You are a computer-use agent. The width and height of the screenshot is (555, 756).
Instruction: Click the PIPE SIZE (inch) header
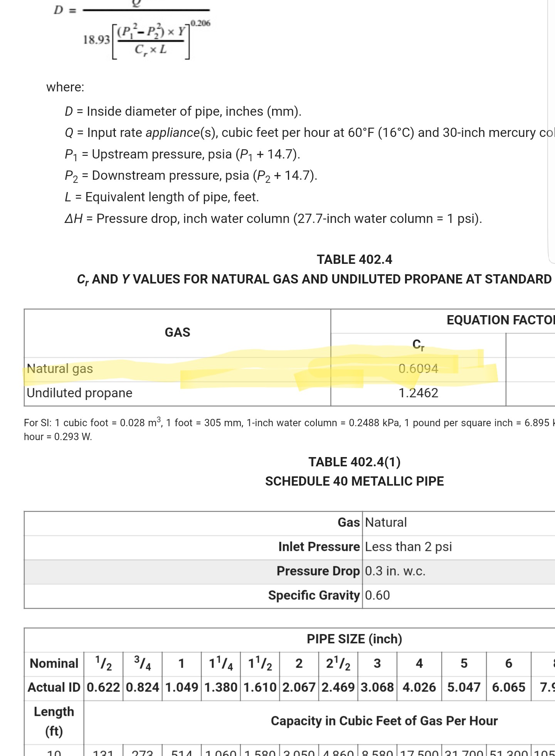coord(354,639)
